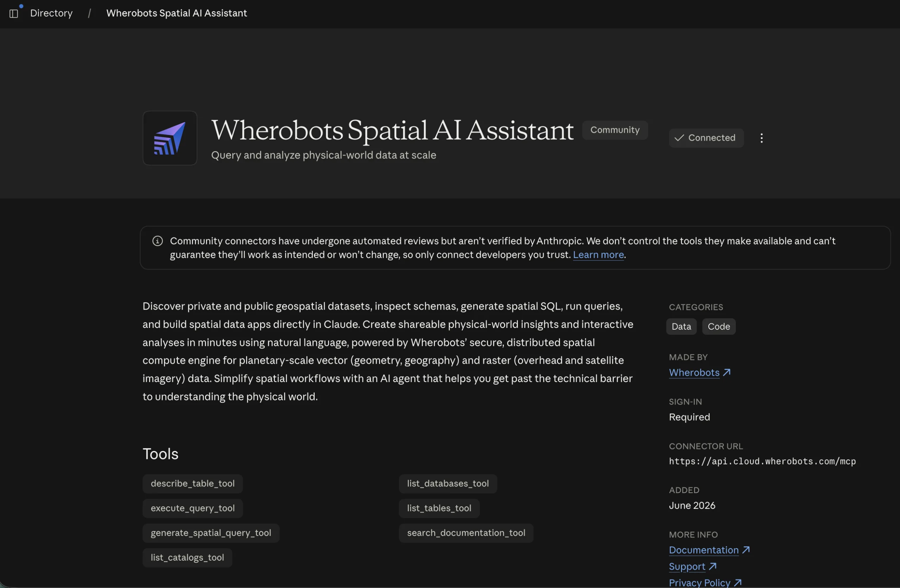This screenshot has width=900, height=588.
Task: Click the external arrow next to Support
Action: tap(712, 566)
